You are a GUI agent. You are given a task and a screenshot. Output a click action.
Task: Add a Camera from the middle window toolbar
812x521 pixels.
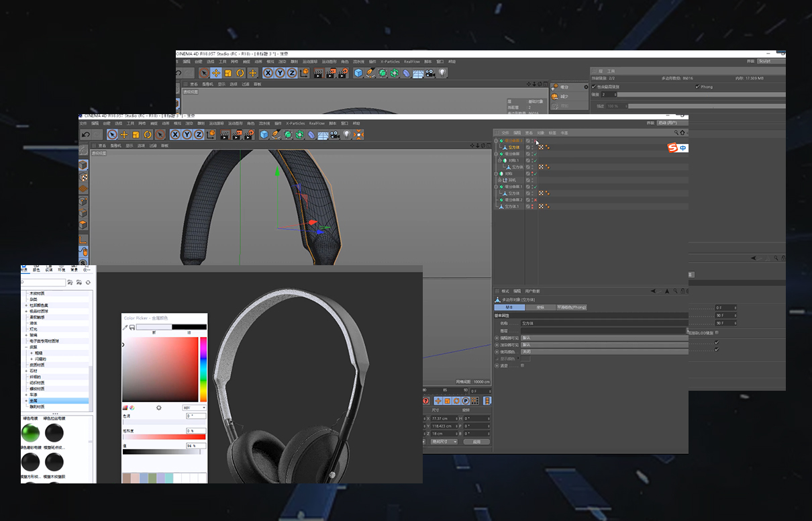pyautogui.click(x=335, y=134)
